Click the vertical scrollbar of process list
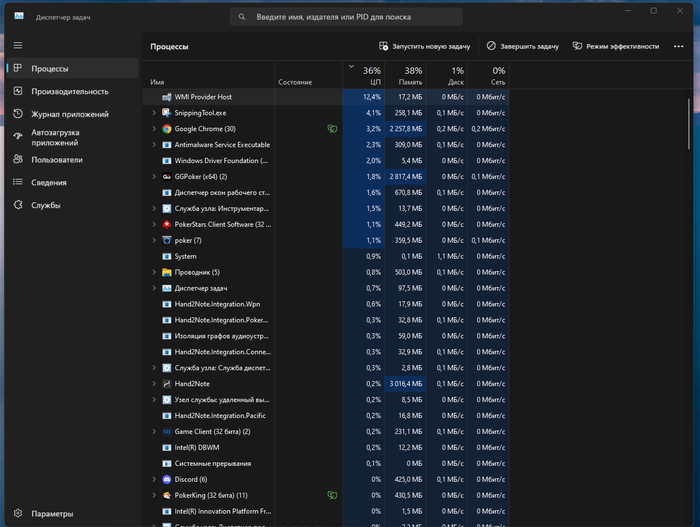This screenshot has height=527, width=700. pyautogui.click(x=689, y=124)
